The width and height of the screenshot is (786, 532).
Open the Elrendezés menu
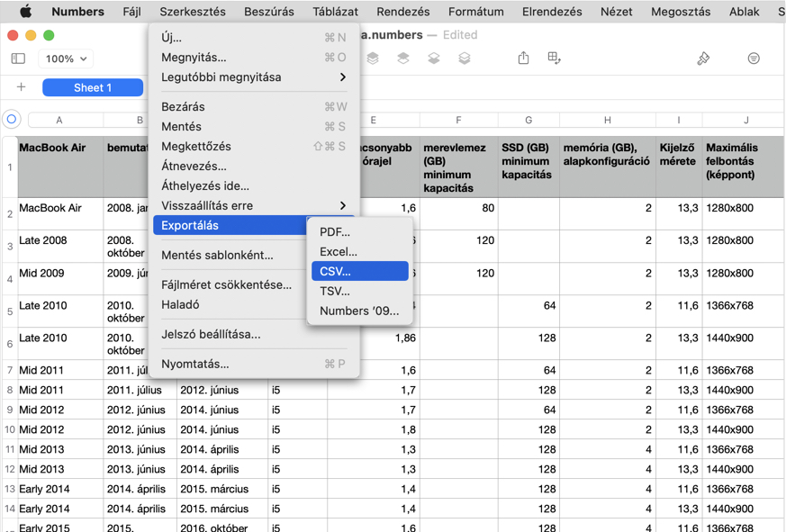click(552, 11)
